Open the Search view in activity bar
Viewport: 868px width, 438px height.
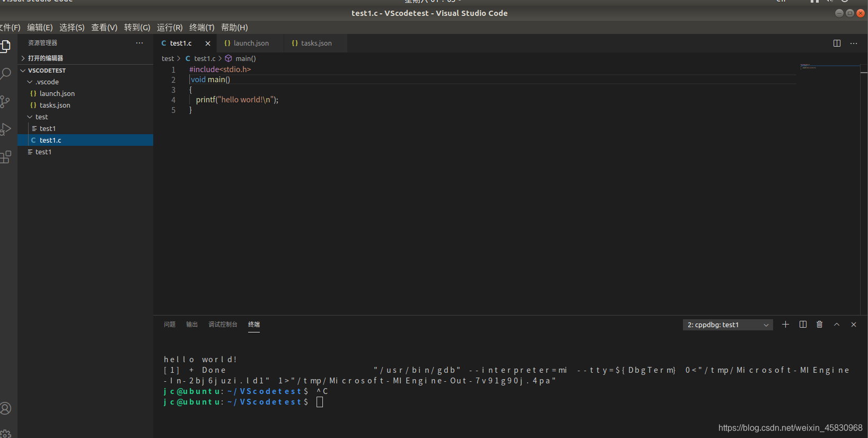click(5, 74)
